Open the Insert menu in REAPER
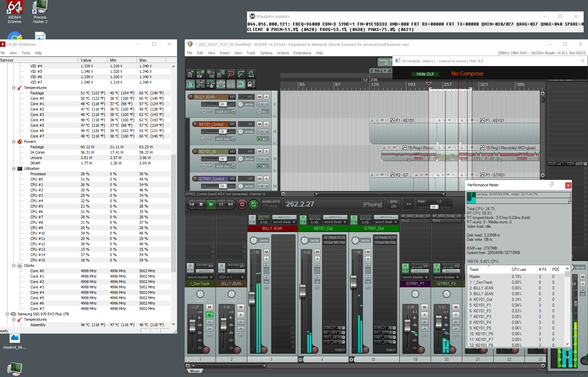 (224, 53)
